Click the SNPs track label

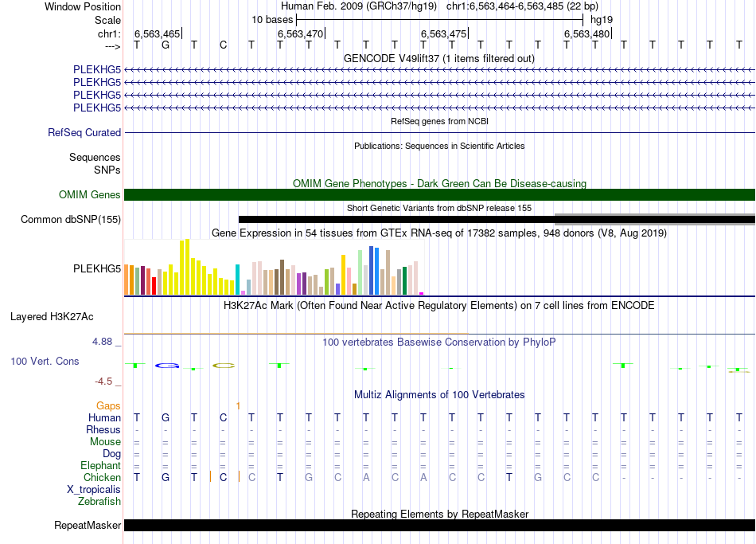(x=107, y=170)
